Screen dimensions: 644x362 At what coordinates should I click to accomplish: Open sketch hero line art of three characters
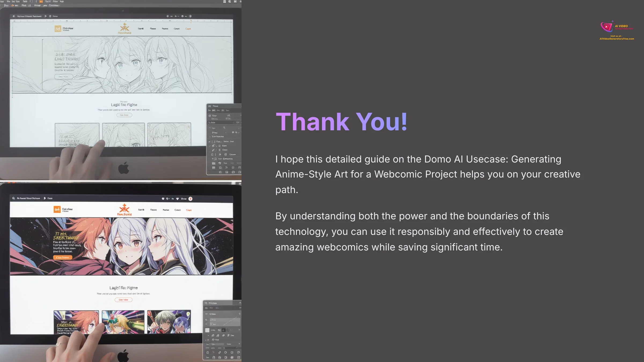[x=122, y=65]
